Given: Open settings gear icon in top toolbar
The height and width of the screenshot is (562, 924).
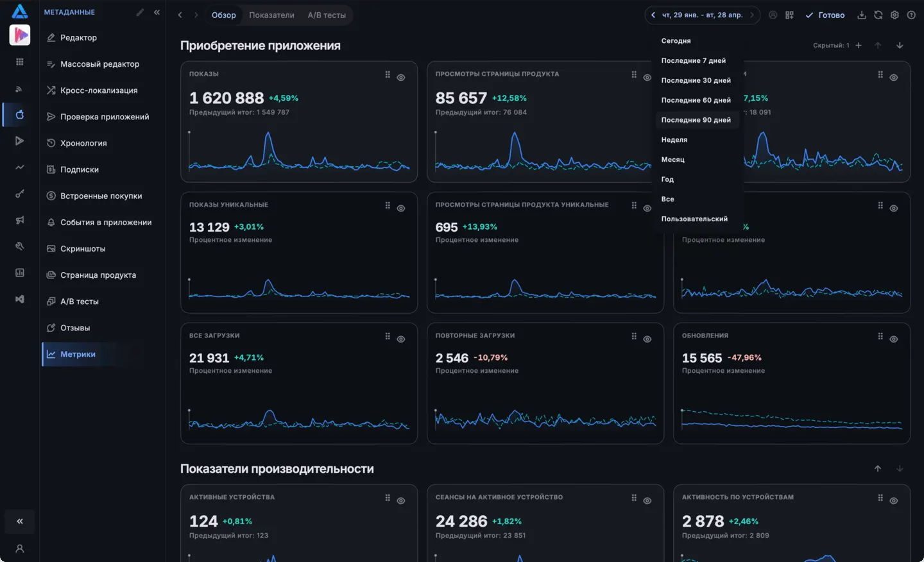Looking at the screenshot, I should 894,15.
